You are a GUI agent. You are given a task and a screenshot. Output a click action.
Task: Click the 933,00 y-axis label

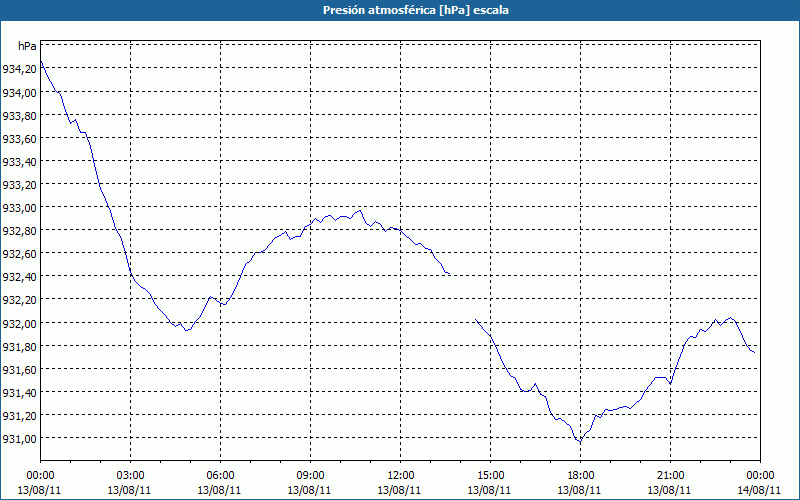click(x=20, y=208)
